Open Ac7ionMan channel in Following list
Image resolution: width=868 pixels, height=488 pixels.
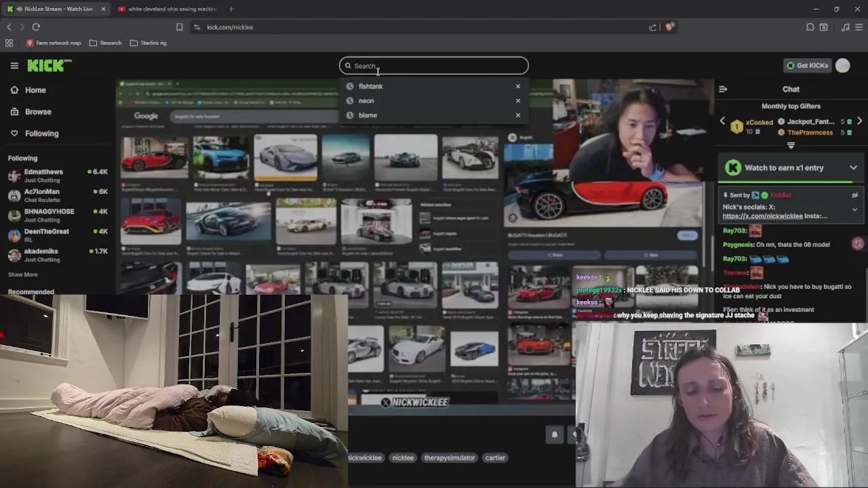tap(57, 195)
